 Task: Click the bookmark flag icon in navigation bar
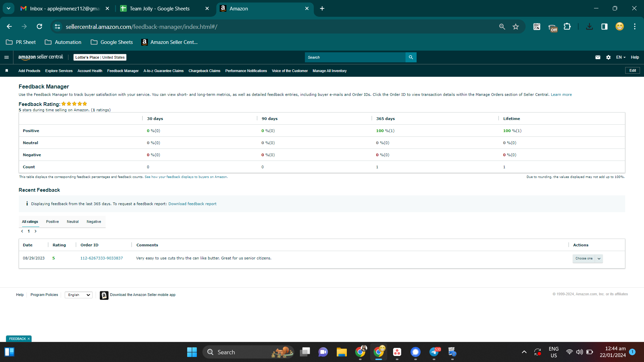pyautogui.click(x=7, y=71)
